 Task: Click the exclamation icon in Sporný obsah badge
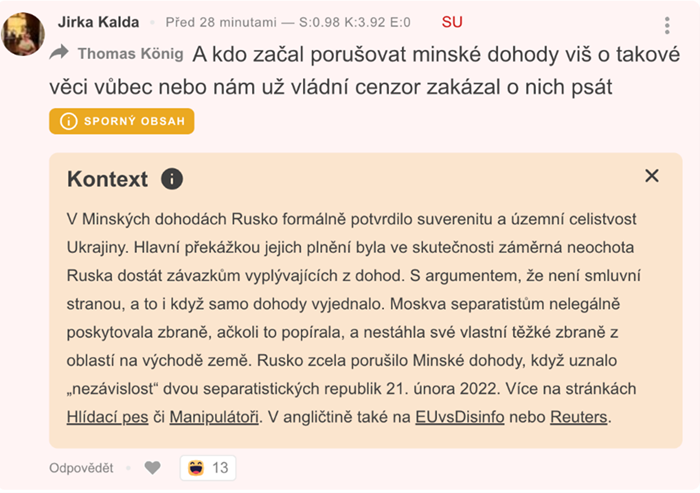click(x=68, y=121)
